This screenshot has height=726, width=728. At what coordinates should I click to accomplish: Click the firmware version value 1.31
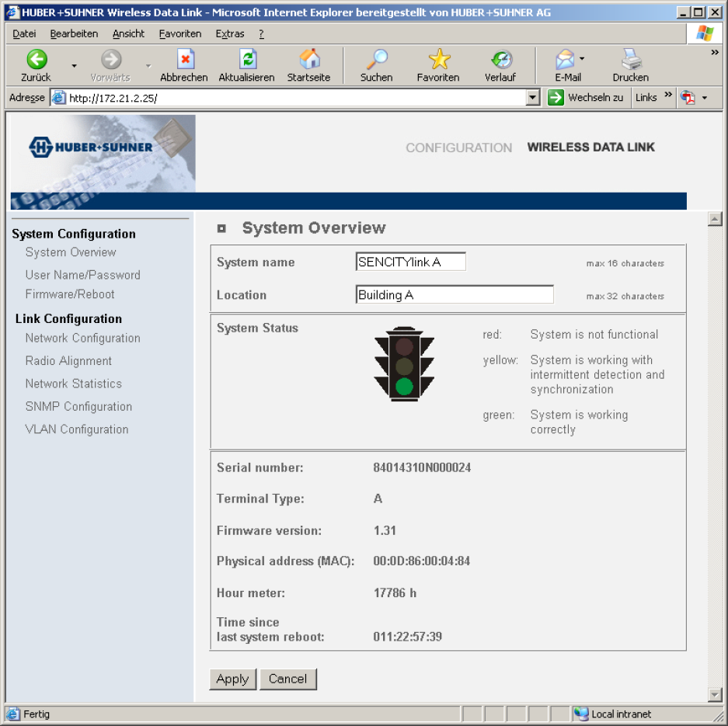(385, 530)
